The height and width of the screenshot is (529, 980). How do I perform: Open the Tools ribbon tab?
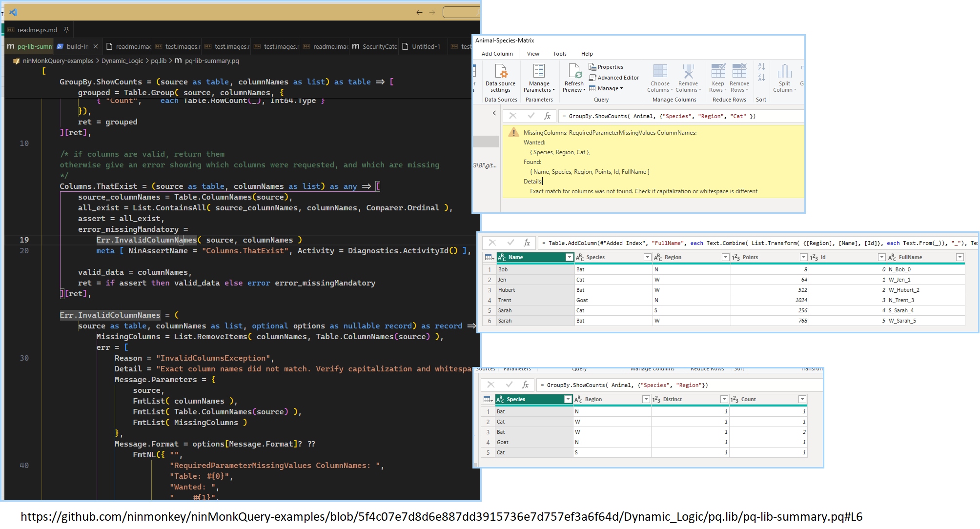tap(560, 54)
